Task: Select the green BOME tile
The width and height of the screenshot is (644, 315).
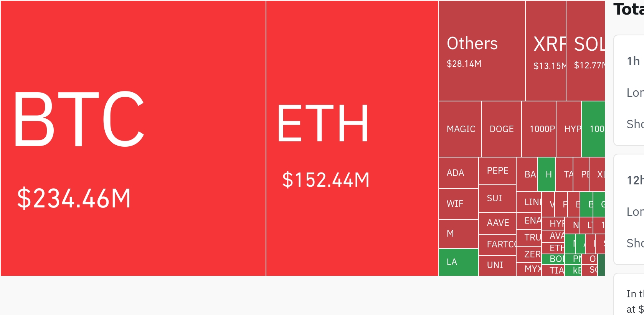Action: pyautogui.click(x=553, y=259)
